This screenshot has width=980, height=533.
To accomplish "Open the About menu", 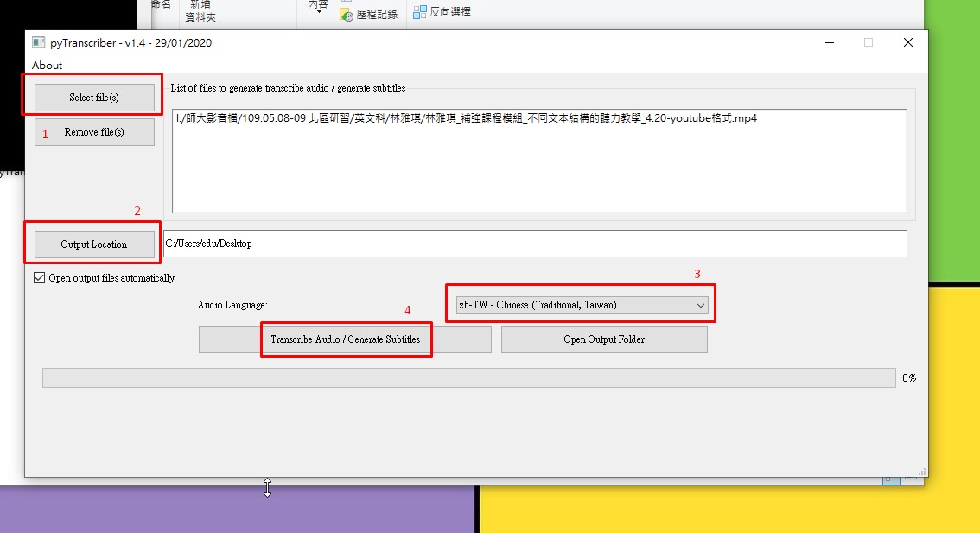I will coord(47,66).
